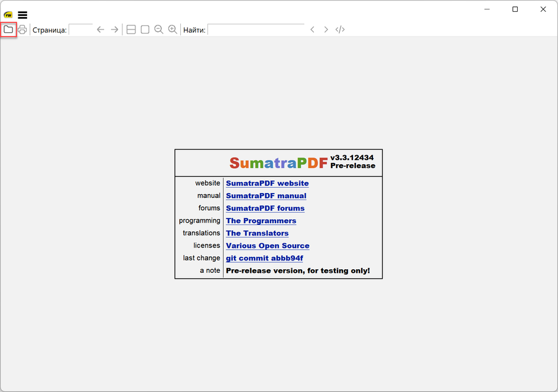The image size is (558, 392).
Task: Open the SumatraPDF forums link
Action: click(265, 208)
